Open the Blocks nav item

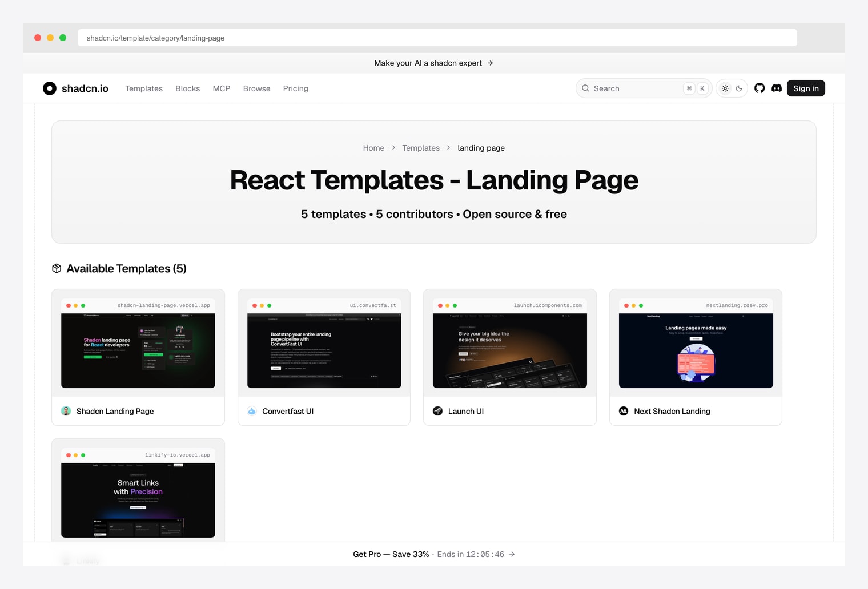188,88
